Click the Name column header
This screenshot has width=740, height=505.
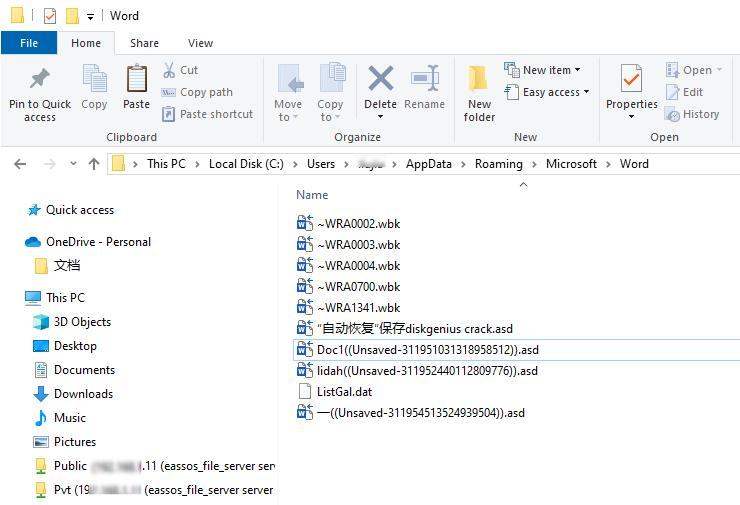312,195
